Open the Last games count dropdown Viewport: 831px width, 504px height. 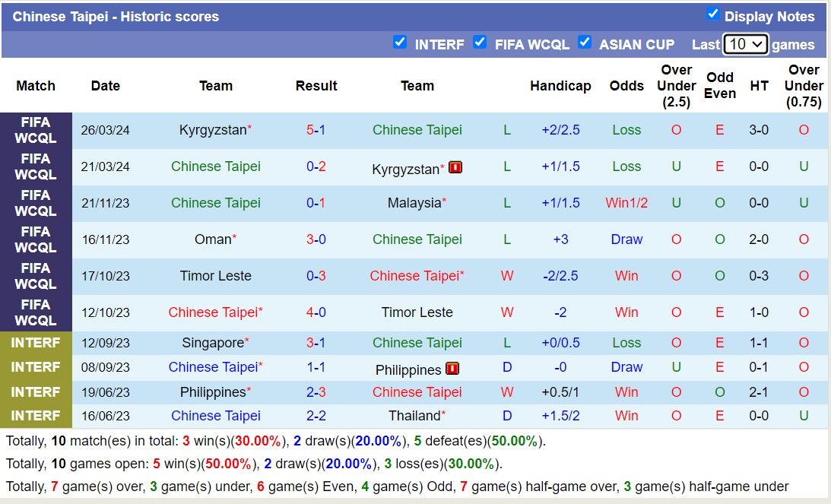pyautogui.click(x=744, y=44)
